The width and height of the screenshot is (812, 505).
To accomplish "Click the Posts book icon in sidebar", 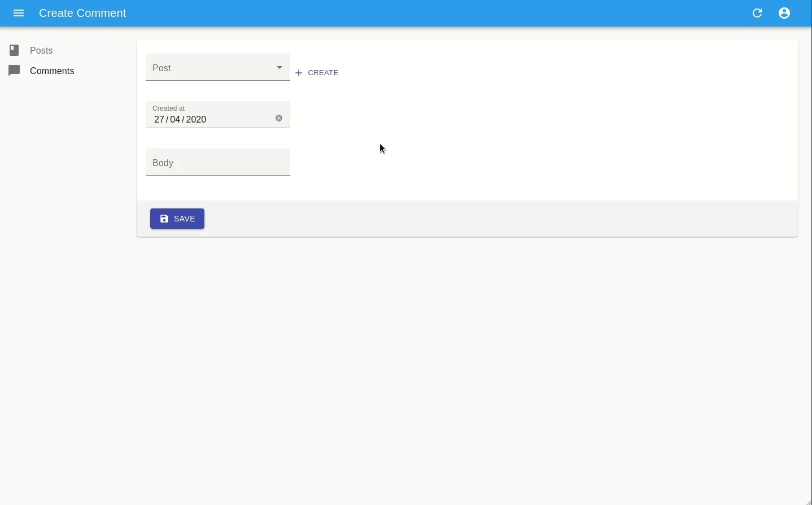I will click(x=15, y=51).
